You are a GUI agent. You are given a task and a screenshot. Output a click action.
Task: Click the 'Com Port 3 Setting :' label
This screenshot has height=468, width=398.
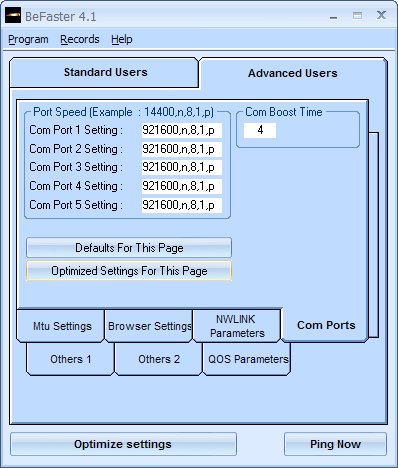tap(76, 167)
